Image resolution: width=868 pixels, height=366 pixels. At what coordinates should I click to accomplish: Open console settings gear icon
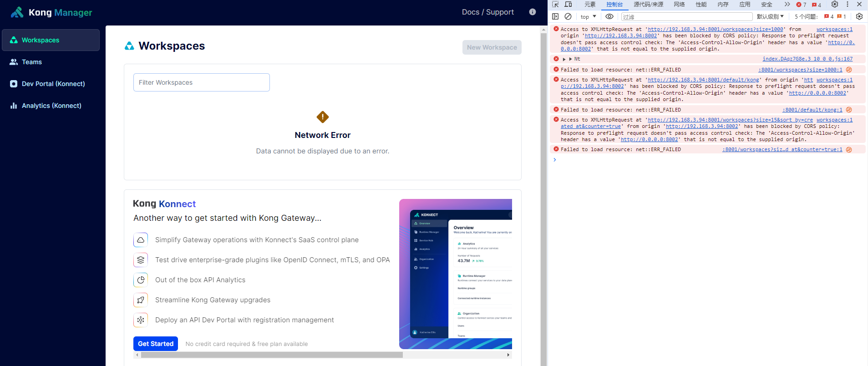point(859,16)
